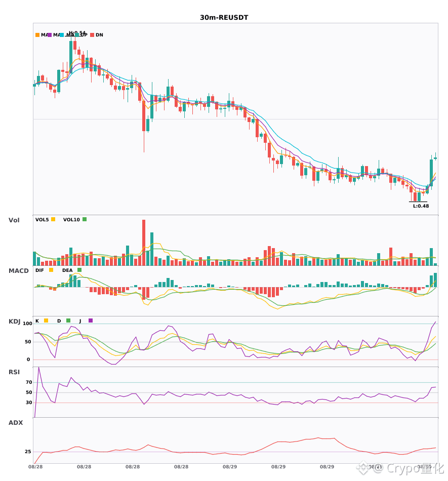Click the red DN legend swatch

(x=92, y=35)
